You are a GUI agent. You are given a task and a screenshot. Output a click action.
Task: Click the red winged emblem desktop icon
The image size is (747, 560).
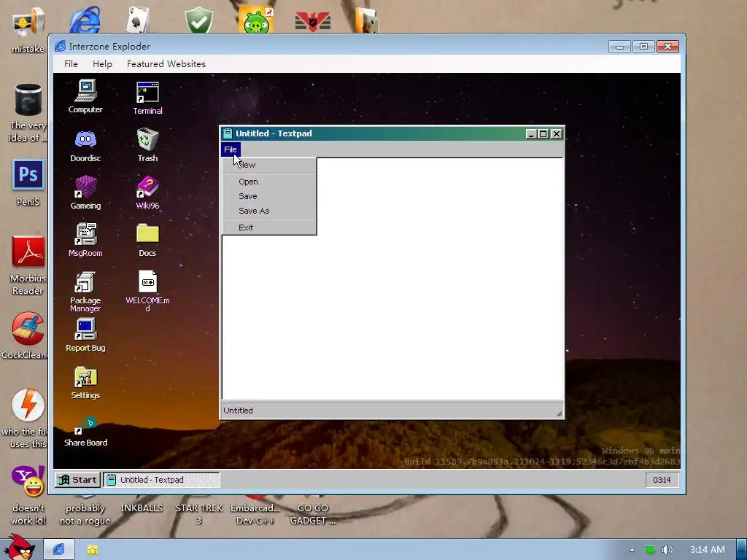[313, 21]
